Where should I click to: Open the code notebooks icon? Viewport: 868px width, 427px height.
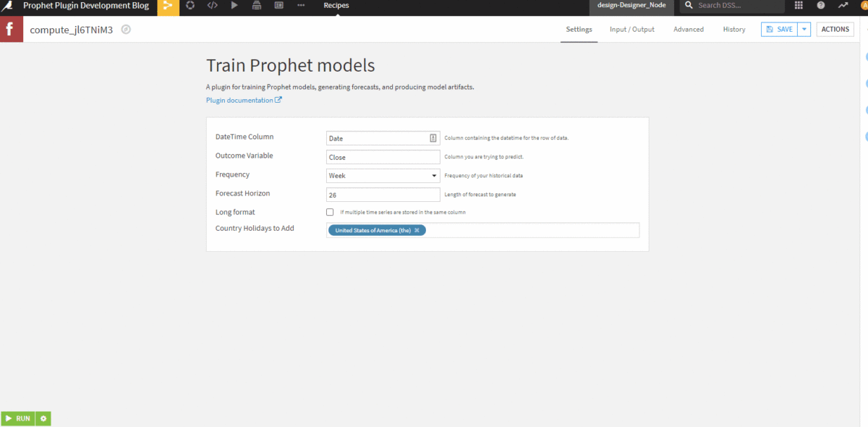(212, 6)
